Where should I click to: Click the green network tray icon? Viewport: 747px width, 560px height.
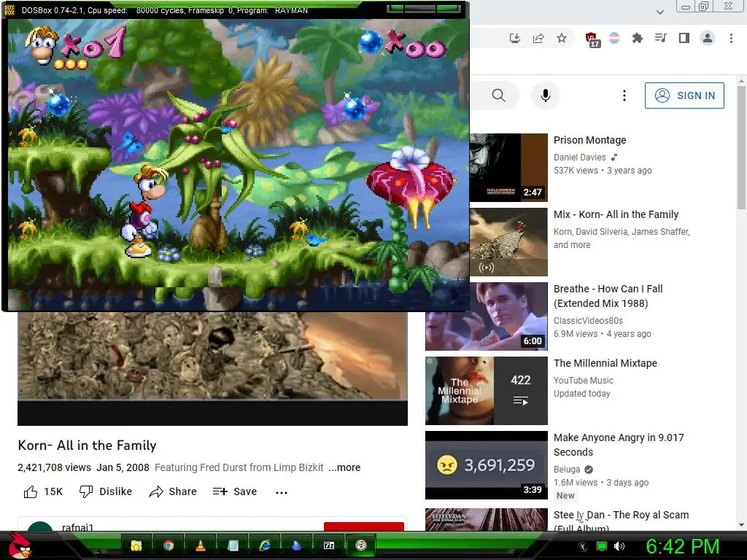(x=602, y=546)
